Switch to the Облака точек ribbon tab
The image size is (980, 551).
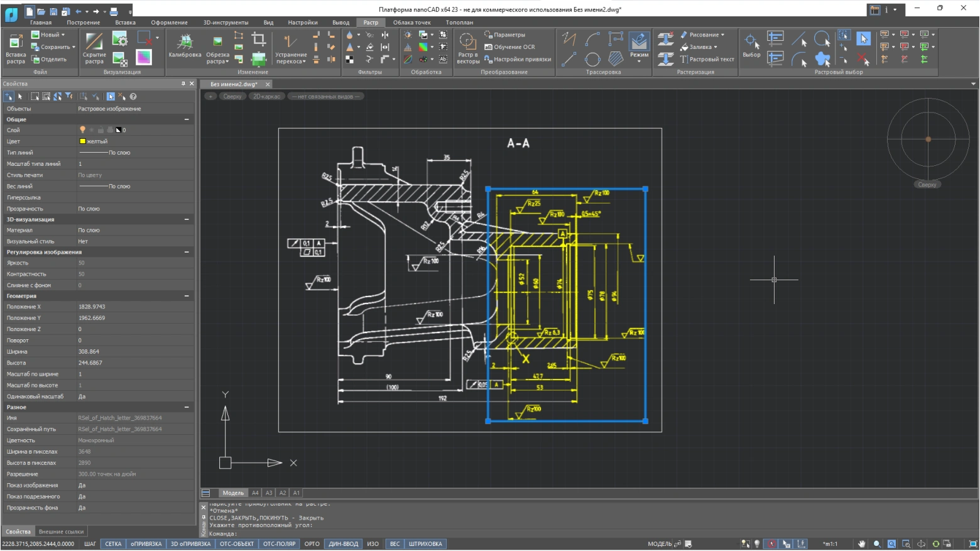click(x=411, y=23)
